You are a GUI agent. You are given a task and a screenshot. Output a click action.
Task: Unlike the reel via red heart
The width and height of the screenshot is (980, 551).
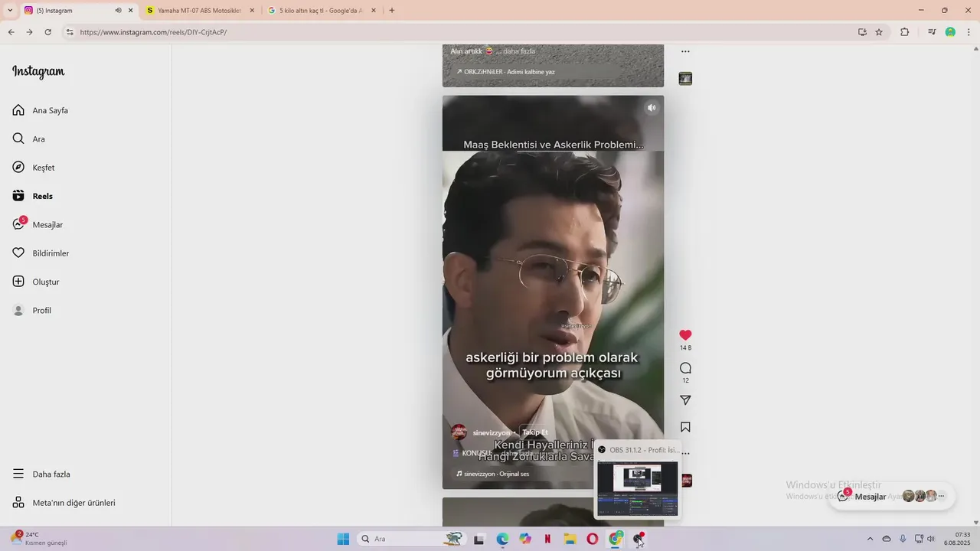pyautogui.click(x=685, y=335)
